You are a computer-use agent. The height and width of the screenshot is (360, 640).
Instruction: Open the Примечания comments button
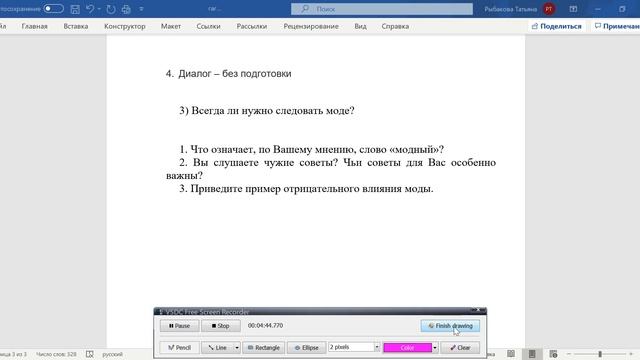pyautogui.click(x=616, y=26)
